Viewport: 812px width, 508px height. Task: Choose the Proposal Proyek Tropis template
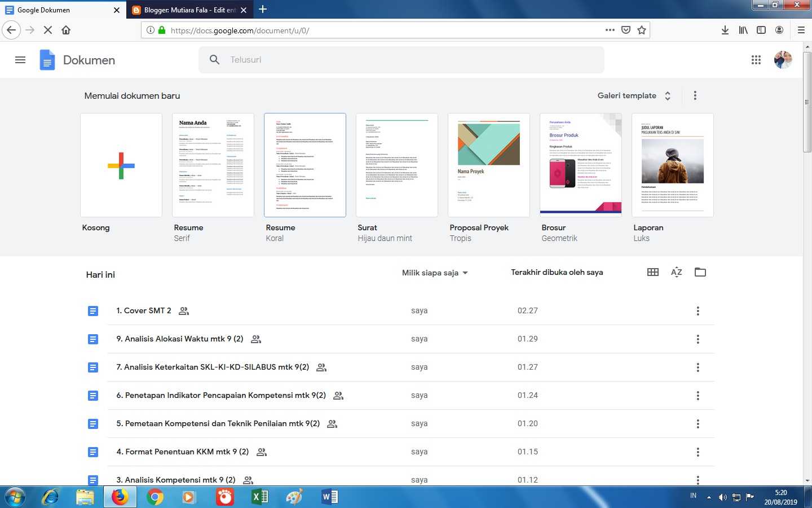point(489,165)
